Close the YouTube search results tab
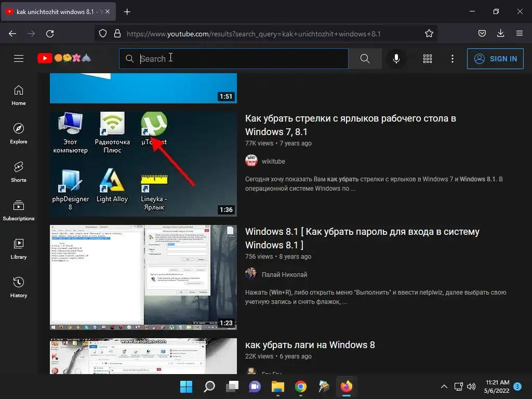Viewport: 532px width, 399px height. [x=108, y=11]
